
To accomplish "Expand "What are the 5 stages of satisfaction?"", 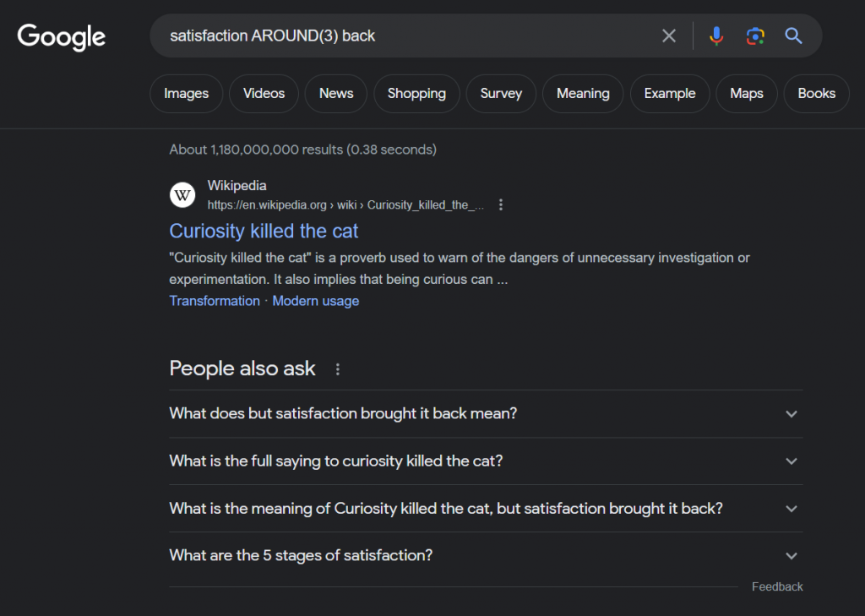I will click(486, 555).
